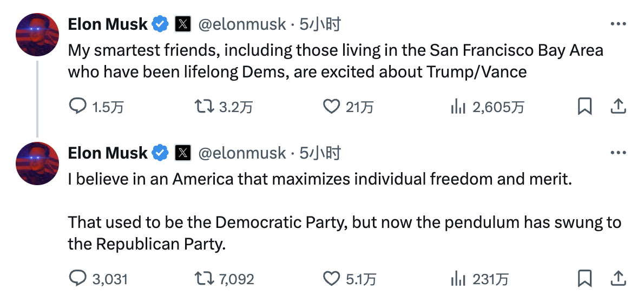Like the tweet about individual freedom and merit
Viewport: 644px width, 301px height.
click(x=331, y=279)
